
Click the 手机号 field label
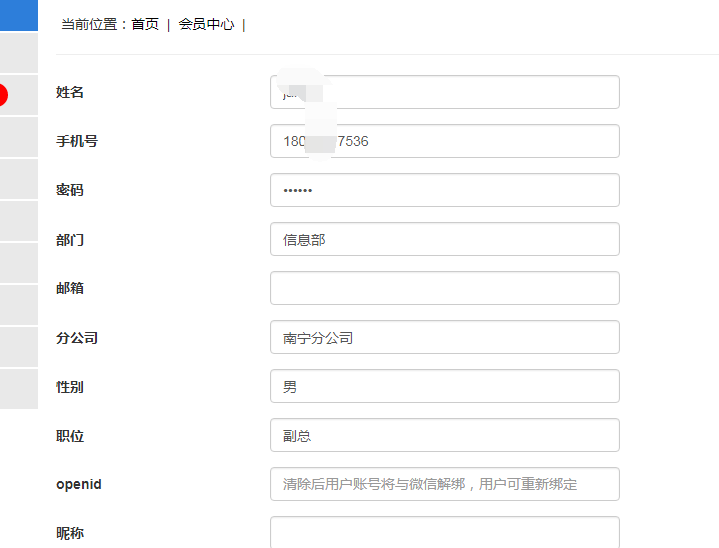pyautogui.click(x=77, y=141)
